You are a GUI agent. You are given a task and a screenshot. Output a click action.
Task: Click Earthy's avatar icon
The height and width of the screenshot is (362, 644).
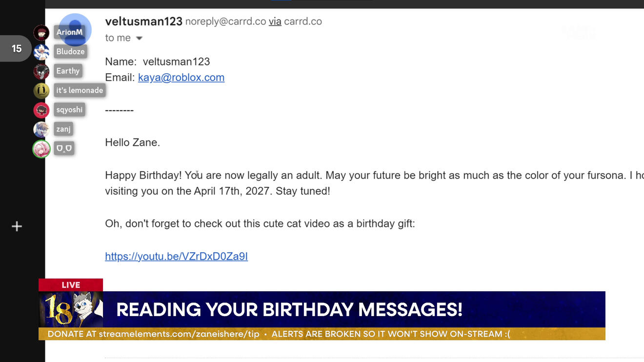(41, 71)
